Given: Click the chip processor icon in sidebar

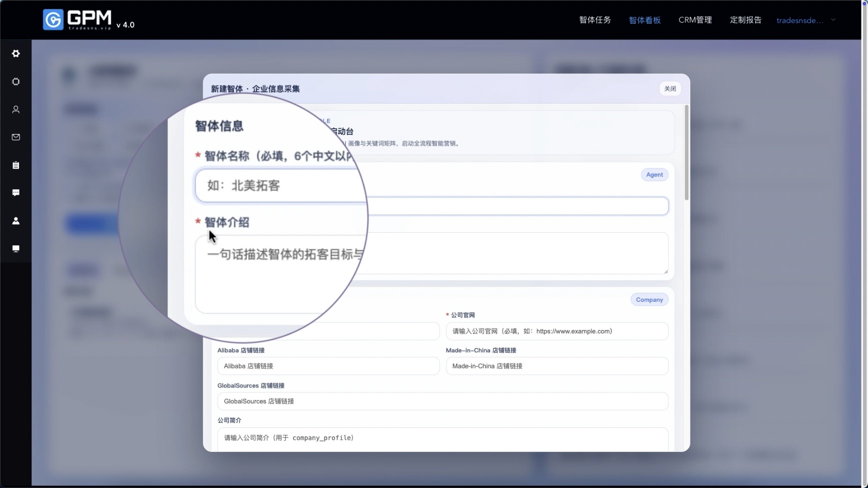Looking at the screenshot, I should coord(16,82).
